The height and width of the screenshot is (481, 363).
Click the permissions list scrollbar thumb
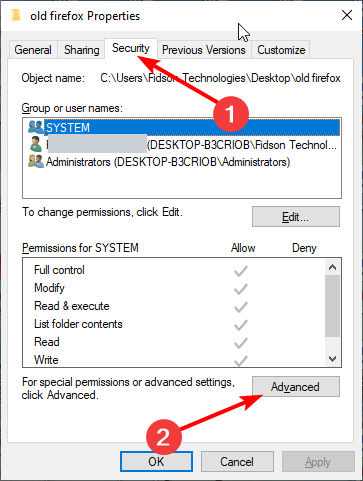tap(332, 306)
